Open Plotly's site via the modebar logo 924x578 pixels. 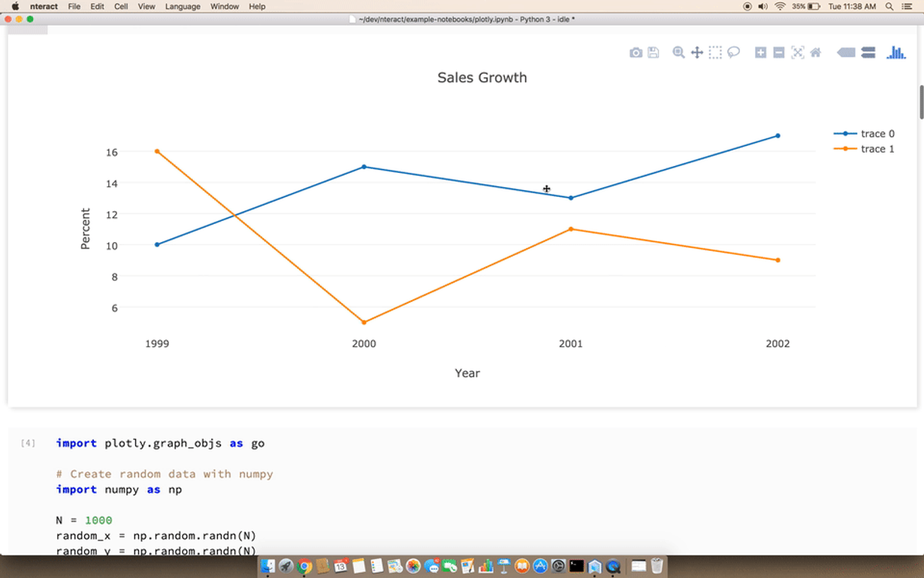pos(895,52)
